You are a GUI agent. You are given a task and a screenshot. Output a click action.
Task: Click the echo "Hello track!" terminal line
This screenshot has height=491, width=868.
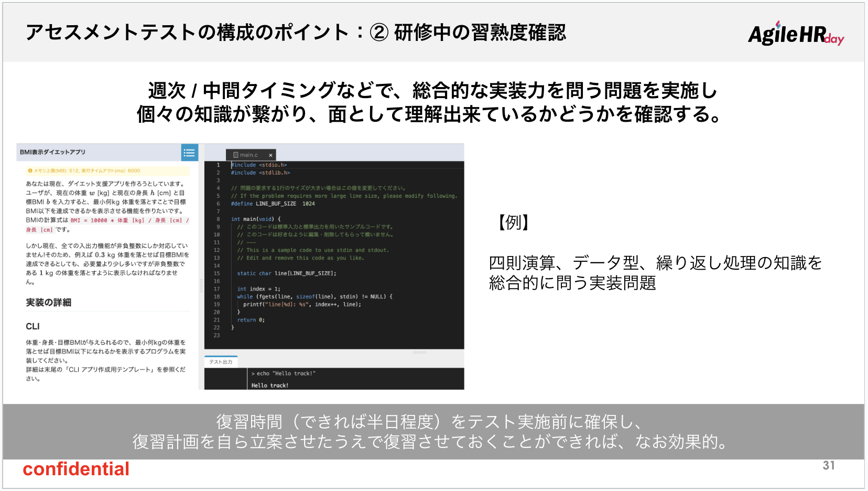pyautogui.click(x=284, y=373)
